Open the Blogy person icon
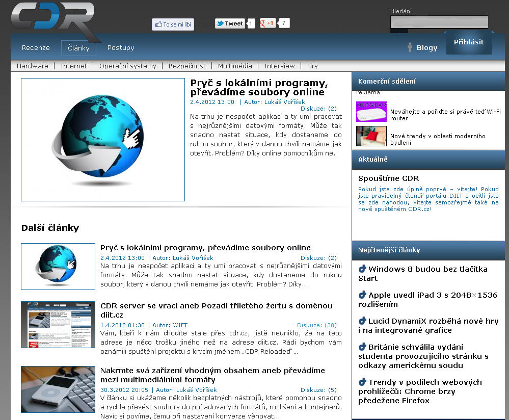Screen dimensions: 509x420 (x=410, y=47)
